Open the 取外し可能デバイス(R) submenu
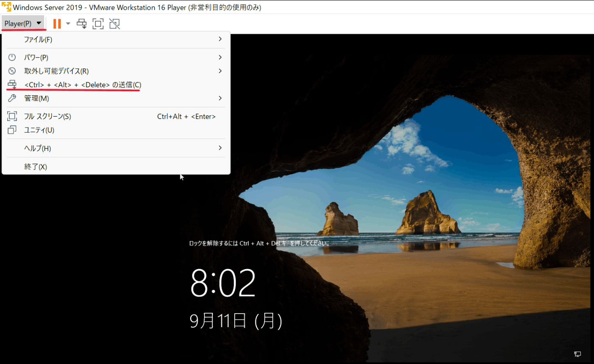This screenshot has width=594, height=364. 116,71
